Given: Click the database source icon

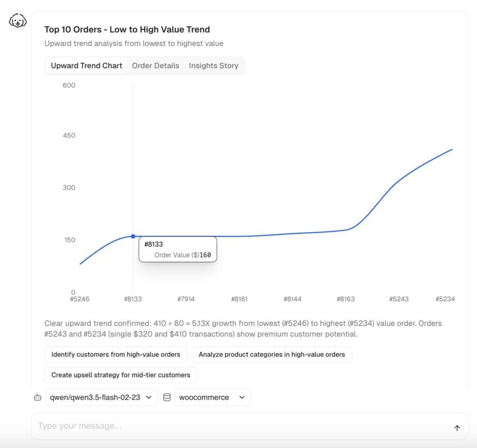Looking at the screenshot, I should point(167,398).
